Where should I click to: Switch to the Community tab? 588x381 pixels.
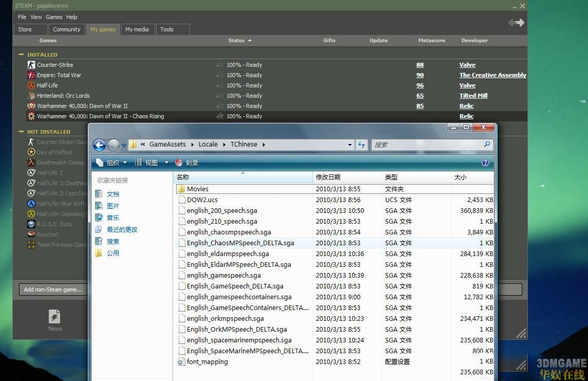click(x=66, y=29)
